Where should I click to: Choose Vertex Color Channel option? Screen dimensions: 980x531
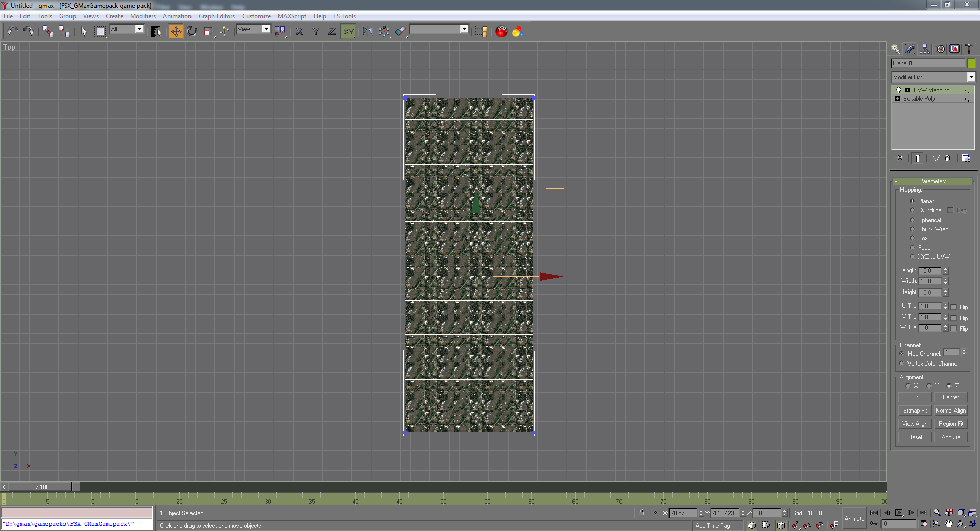[x=902, y=364]
